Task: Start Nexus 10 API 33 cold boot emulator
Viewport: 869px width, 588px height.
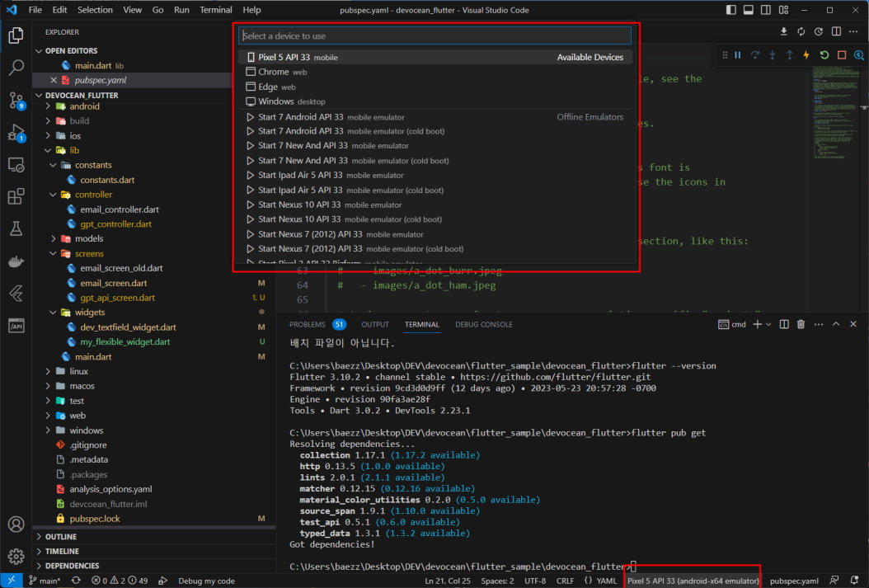Action: point(434,219)
